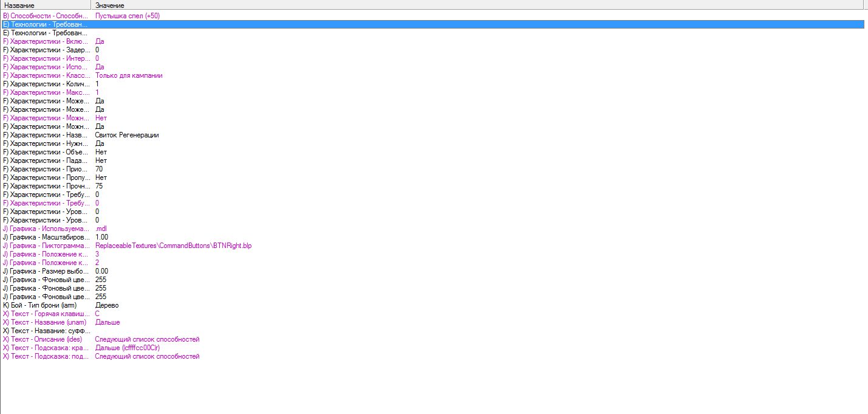This screenshot has height=414, width=868.
Task: Select the Свиток Регенерации name row
Action: [432, 135]
